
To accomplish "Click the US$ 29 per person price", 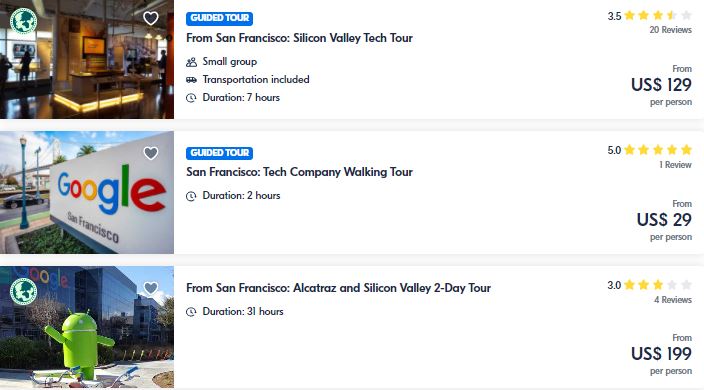I will pyautogui.click(x=664, y=220).
